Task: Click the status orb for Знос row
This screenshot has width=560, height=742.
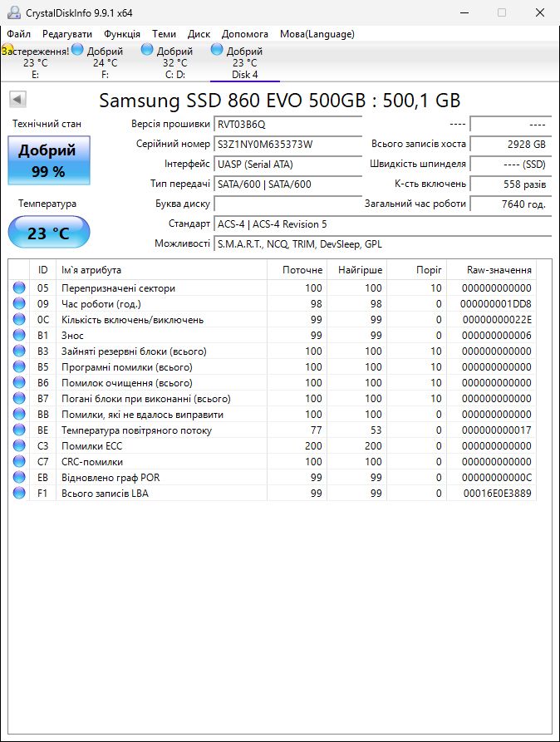Action: [19, 335]
